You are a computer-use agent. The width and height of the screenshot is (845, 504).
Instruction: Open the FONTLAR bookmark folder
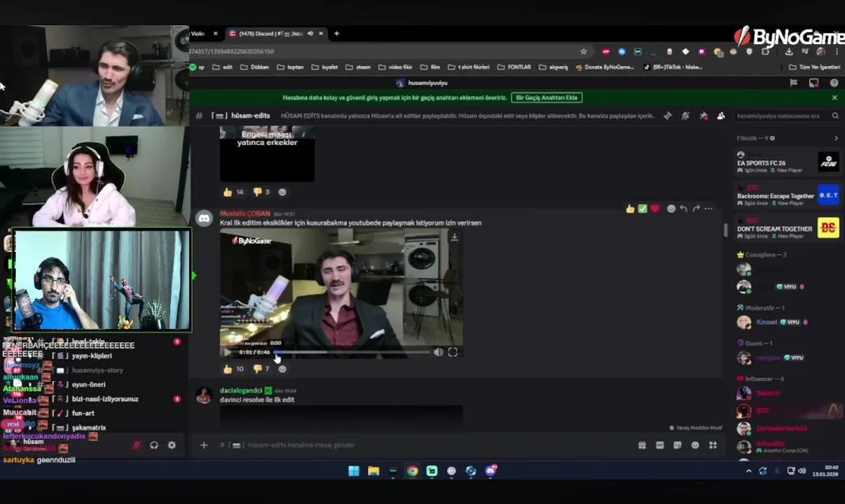click(514, 67)
